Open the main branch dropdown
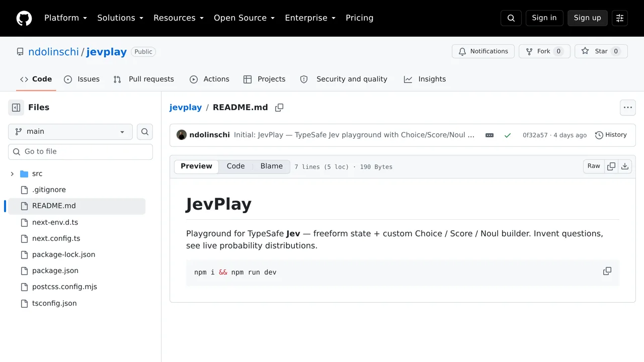Screen dimensions: 644x362 [x=70, y=132]
